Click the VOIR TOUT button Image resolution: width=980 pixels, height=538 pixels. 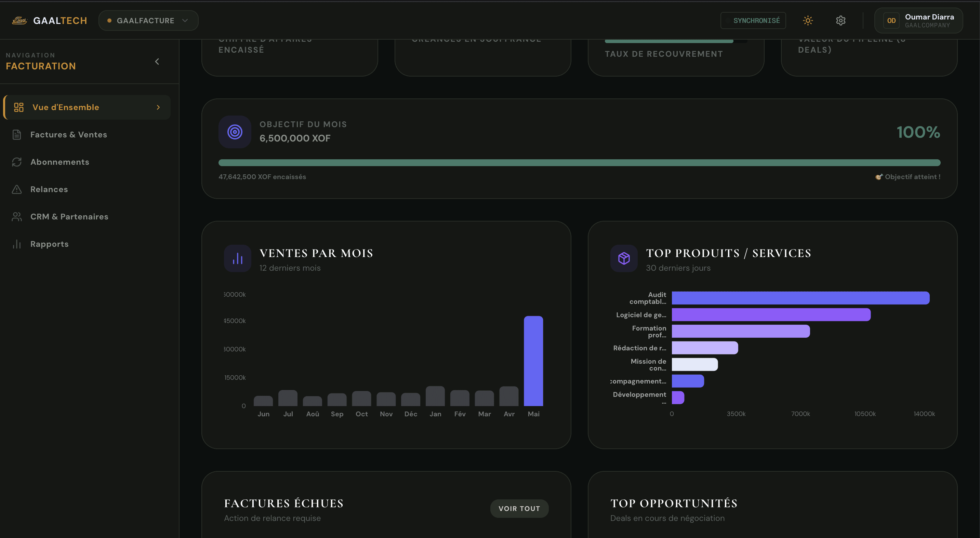tap(519, 508)
